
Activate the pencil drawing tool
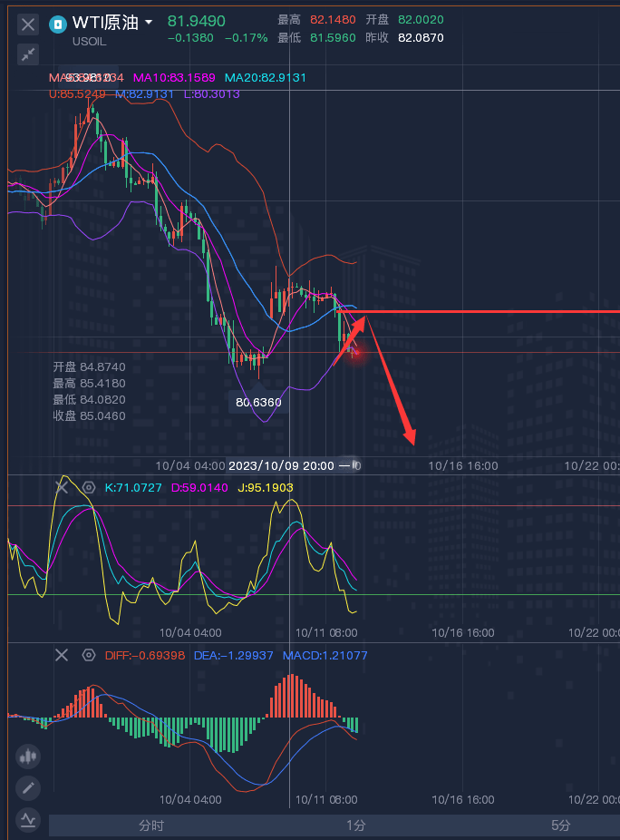click(28, 787)
